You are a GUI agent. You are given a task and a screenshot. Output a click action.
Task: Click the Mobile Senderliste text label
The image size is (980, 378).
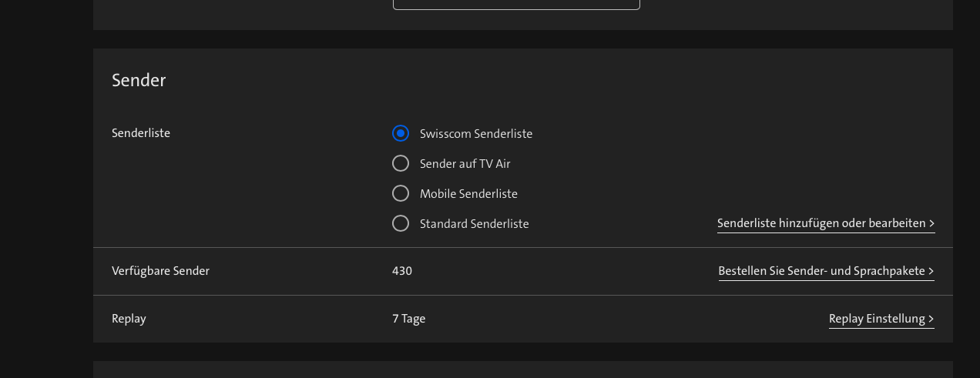click(x=468, y=194)
